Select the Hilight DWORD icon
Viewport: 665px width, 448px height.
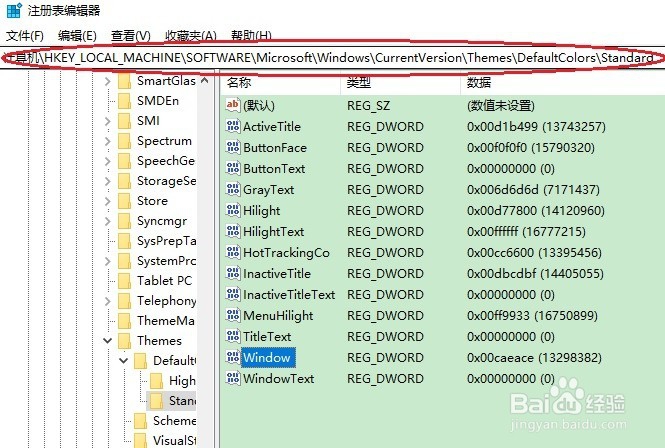click(x=233, y=210)
